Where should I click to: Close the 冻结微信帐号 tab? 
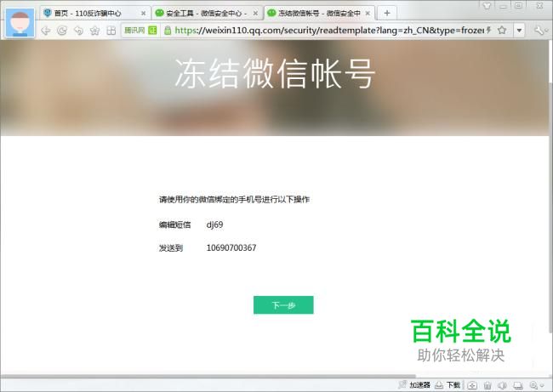coord(368,14)
